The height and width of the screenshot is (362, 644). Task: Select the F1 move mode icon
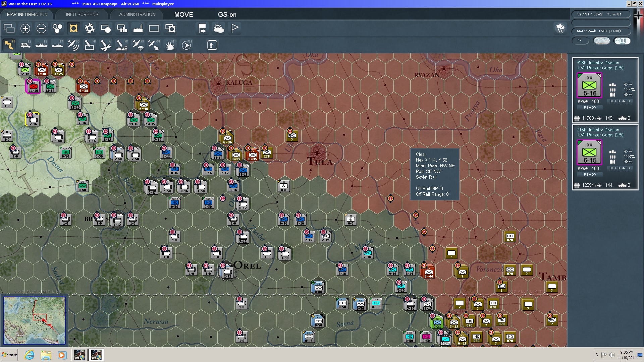point(9,45)
